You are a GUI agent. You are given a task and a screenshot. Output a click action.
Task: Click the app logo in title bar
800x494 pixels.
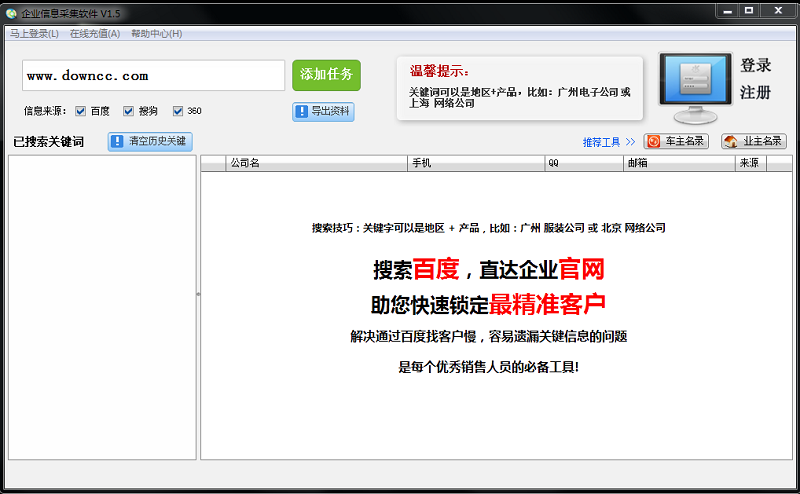coord(11,13)
